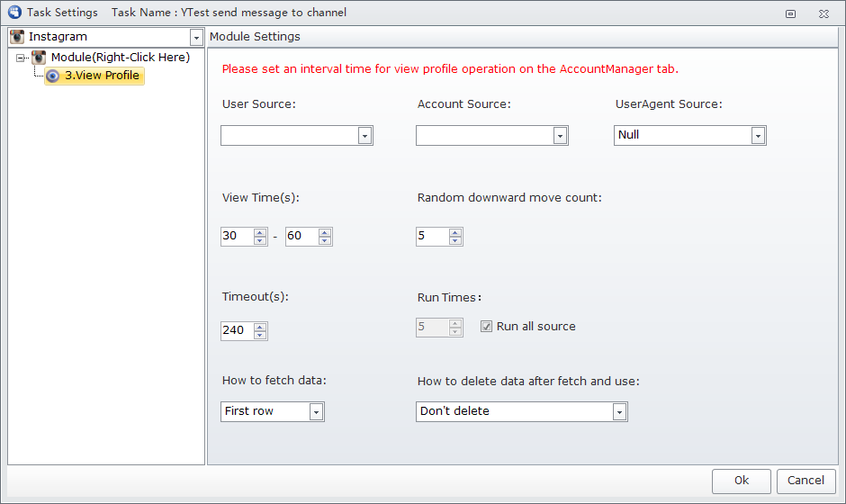Open the Don't delete dropdown
This screenshot has height=504, width=846.
pyautogui.click(x=619, y=412)
